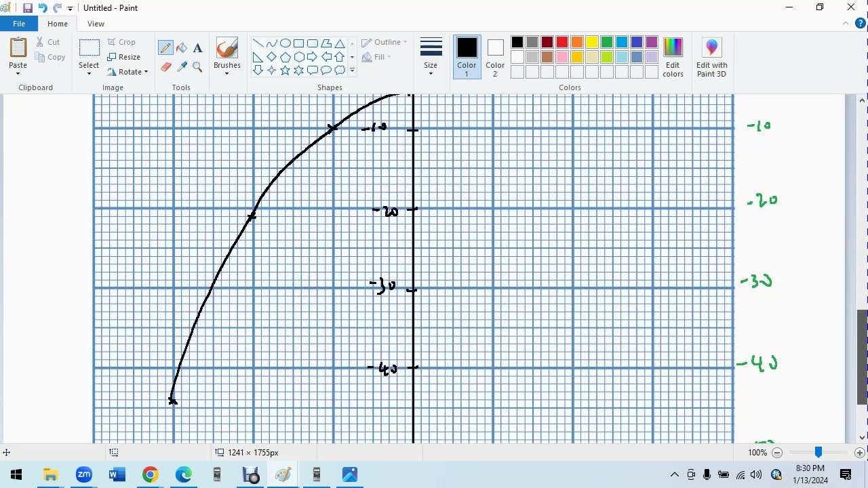Pick the Diamond shape
Image resolution: width=868 pixels, height=488 pixels.
pos(271,57)
